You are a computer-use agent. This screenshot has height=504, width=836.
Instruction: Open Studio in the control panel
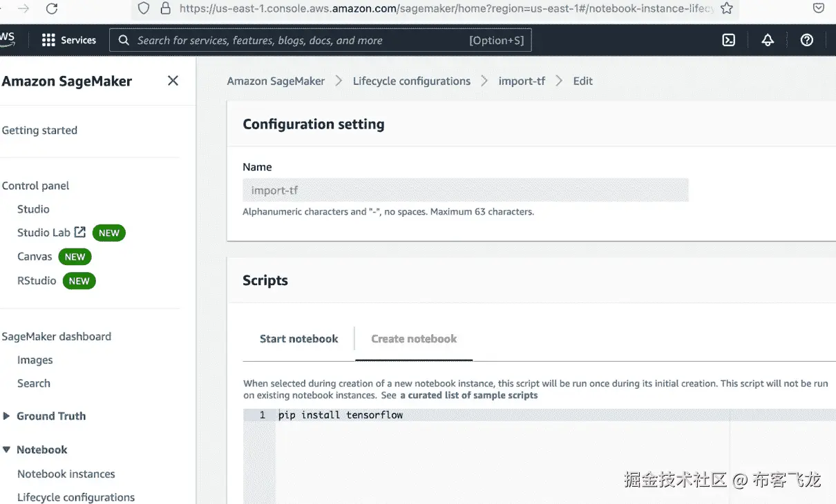[33, 209]
